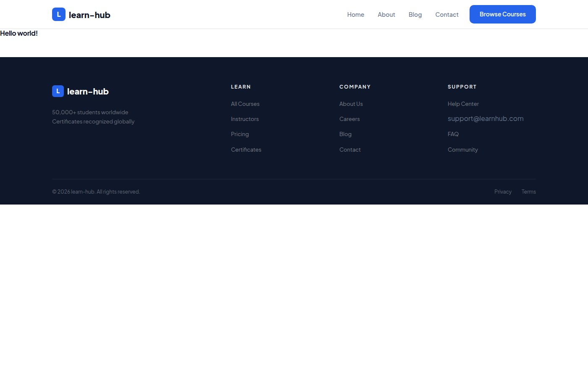The width and height of the screenshot is (588, 378).
Task: Open Pricing footer link
Action: [240, 134]
